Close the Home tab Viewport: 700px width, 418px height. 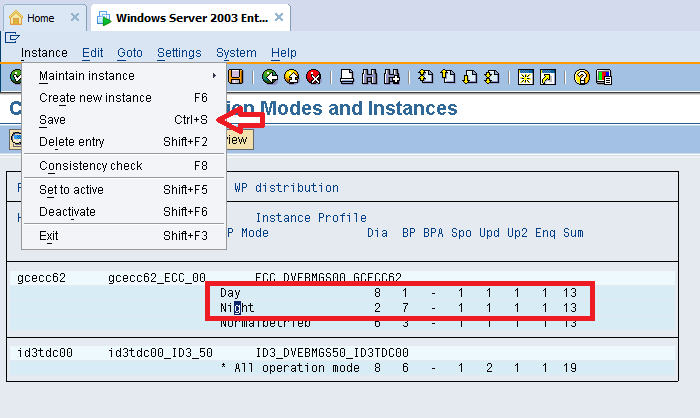click(x=75, y=17)
